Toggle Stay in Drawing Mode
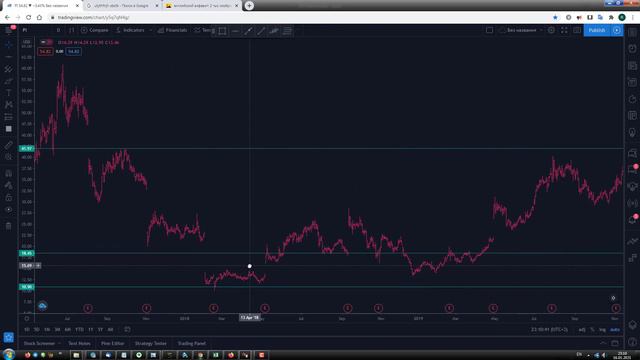The width and height of the screenshot is (640, 360). (x=9, y=185)
